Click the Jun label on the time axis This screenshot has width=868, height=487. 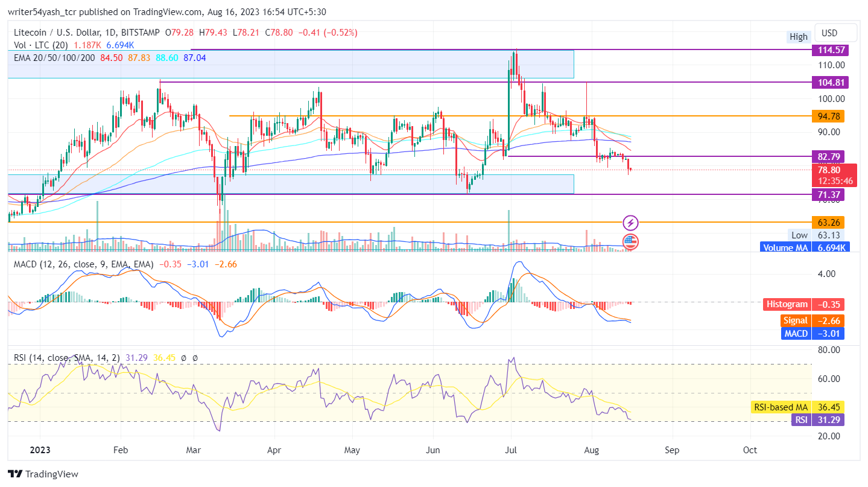tap(432, 450)
